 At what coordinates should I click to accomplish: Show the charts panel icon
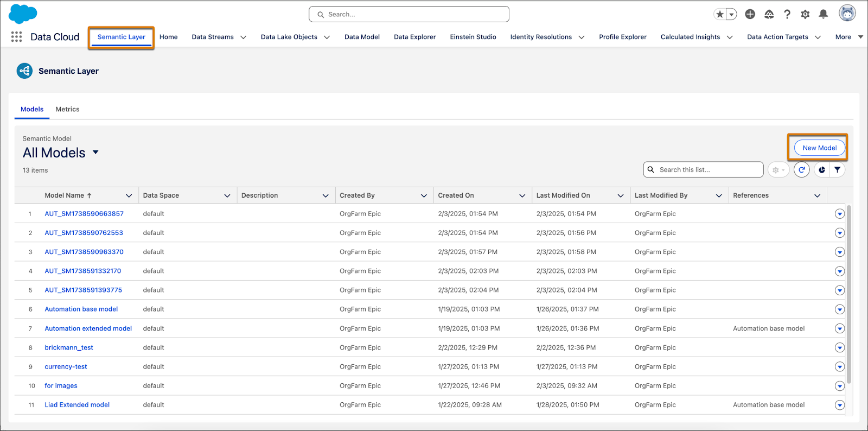coord(822,170)
